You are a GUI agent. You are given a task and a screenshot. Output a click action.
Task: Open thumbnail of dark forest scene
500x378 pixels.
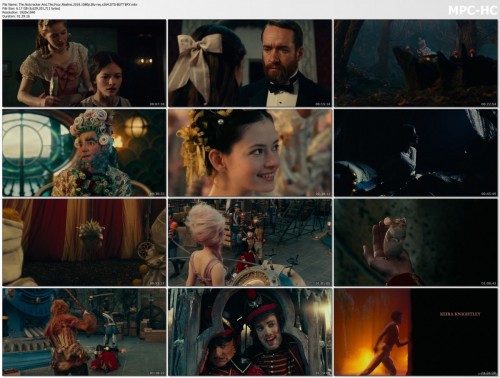coord(416,63)
